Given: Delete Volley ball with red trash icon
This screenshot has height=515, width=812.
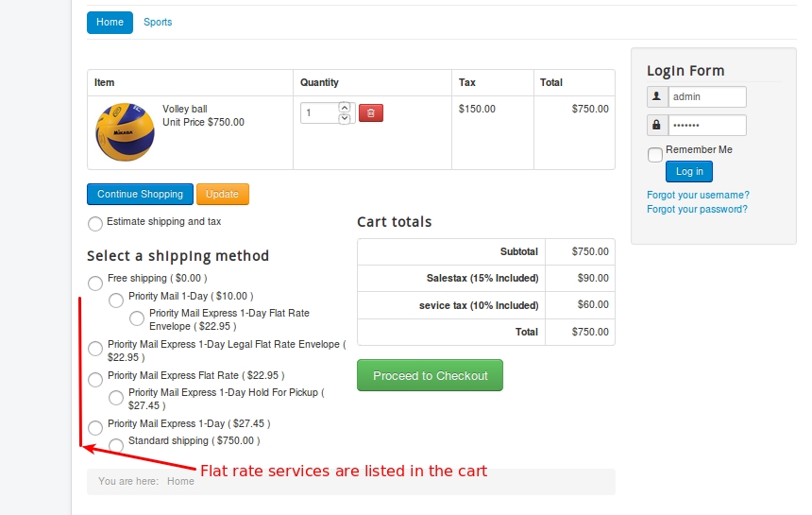Looking at the screenshot, I should 371,113.
